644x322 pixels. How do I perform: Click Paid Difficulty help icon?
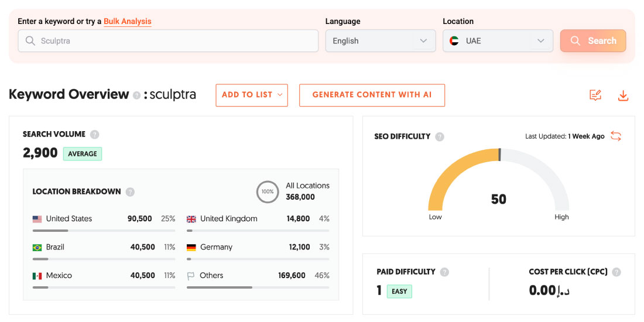[445, 272]
